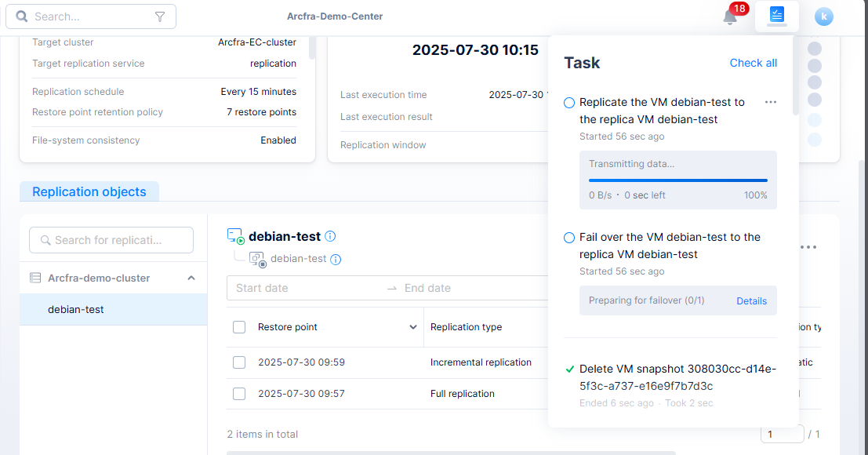Screen dimensions: 868x455
Task: Click the filter icon in search bar
Action: point(160,16)
